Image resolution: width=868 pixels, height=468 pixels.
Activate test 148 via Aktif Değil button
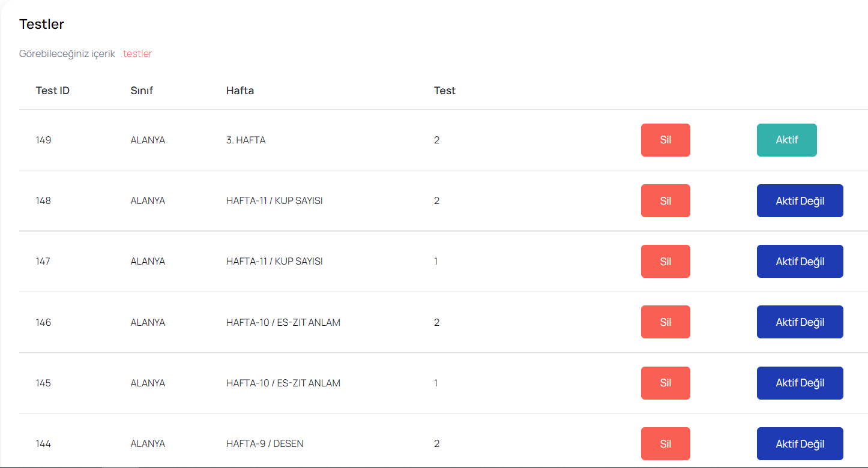tap(800, 200)
